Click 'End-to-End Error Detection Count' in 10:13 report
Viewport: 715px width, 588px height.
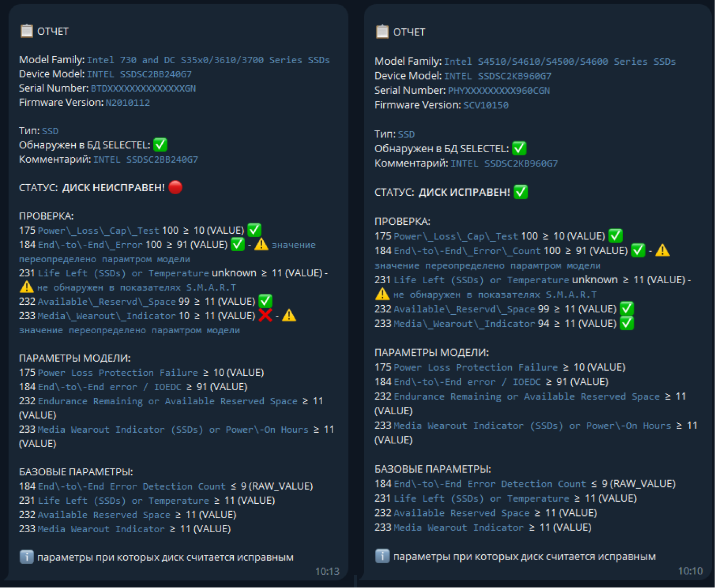tap(132, 486)
